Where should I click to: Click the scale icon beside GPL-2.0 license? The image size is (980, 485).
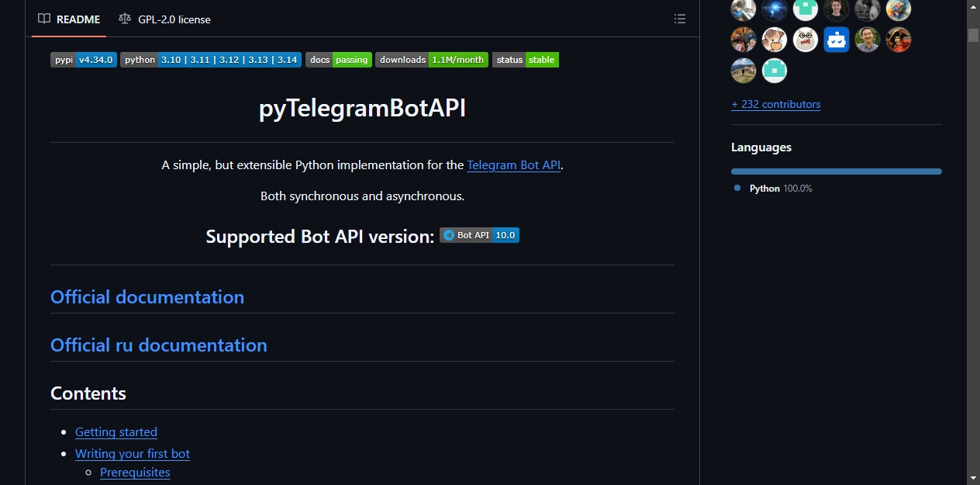[x=125, y=19]
